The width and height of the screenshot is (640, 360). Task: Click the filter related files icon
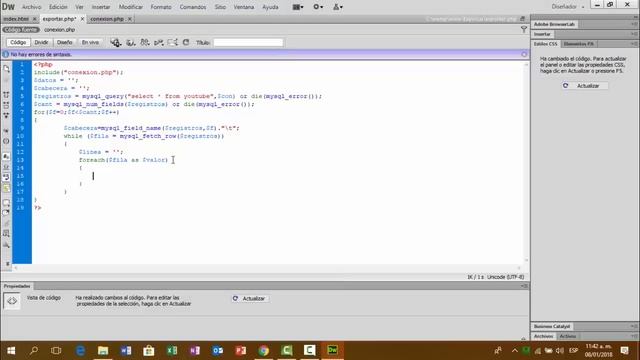coord(524,29)
